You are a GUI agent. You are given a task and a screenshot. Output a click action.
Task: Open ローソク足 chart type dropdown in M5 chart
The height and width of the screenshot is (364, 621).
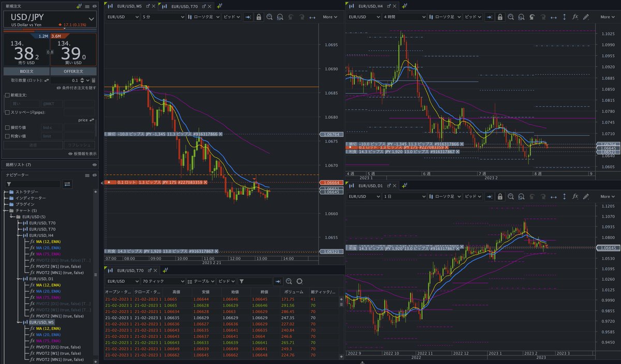click(204, 17)
